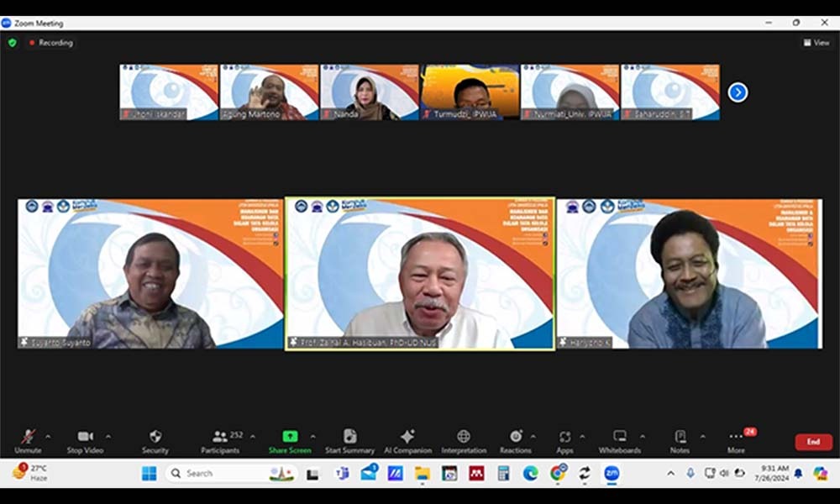The image size is (840, 504).
Task: Open the Participants panel
Action: pos(222,440)
